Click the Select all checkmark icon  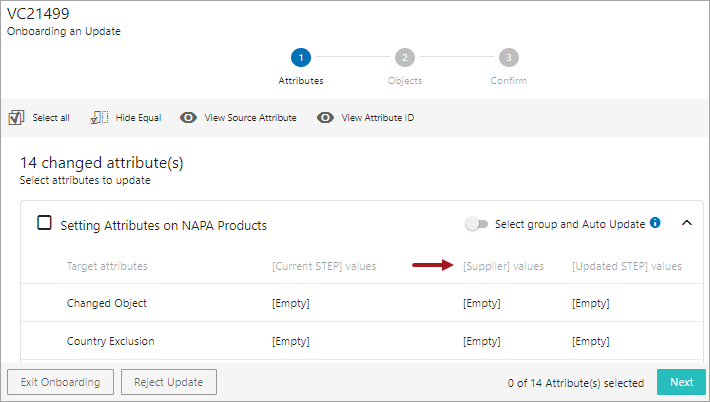16,118
